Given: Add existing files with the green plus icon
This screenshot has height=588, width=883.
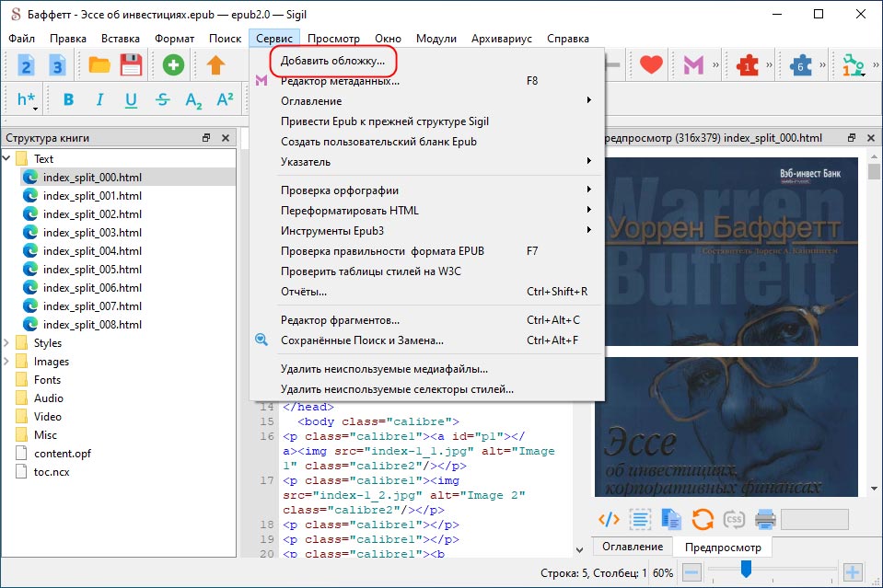Looking at the screenshot, I should 173,65.
